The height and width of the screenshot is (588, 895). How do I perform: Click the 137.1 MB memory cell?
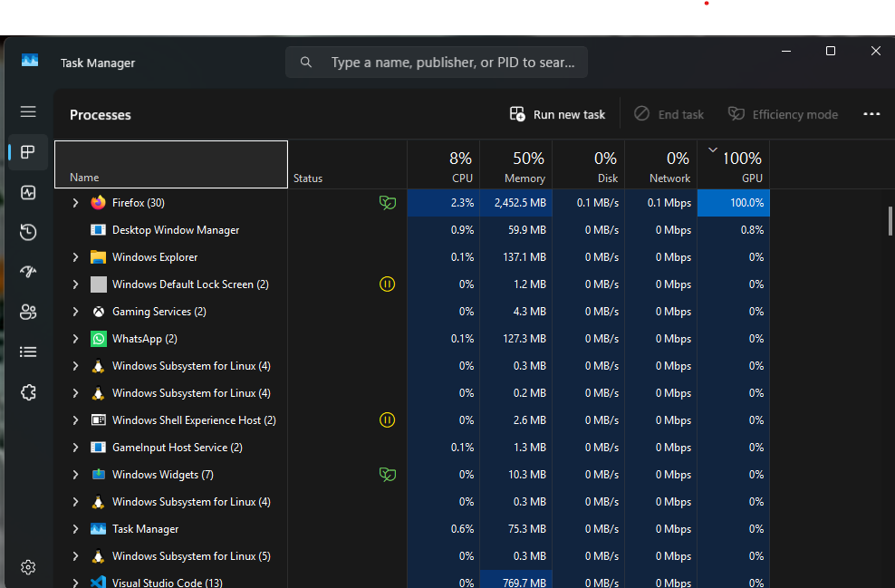coord(516,257)
